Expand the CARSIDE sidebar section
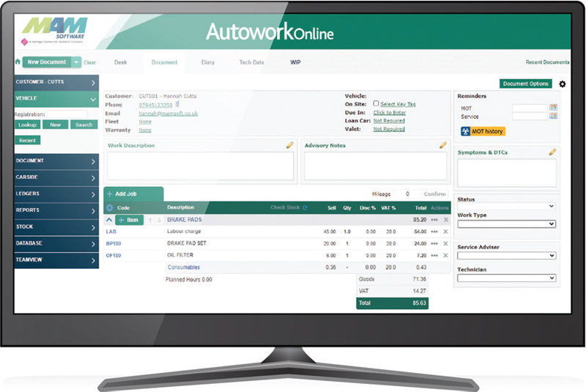 point(56,177)
